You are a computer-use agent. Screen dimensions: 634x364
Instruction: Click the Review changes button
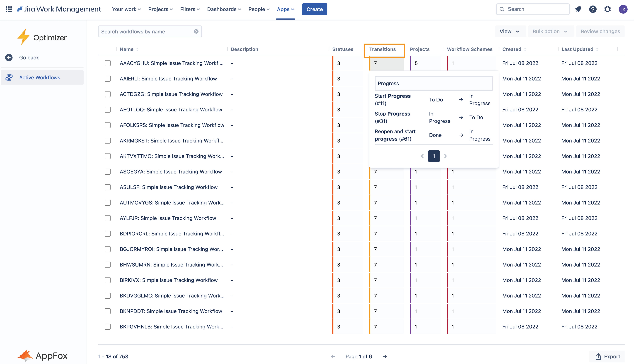point(600,31)
